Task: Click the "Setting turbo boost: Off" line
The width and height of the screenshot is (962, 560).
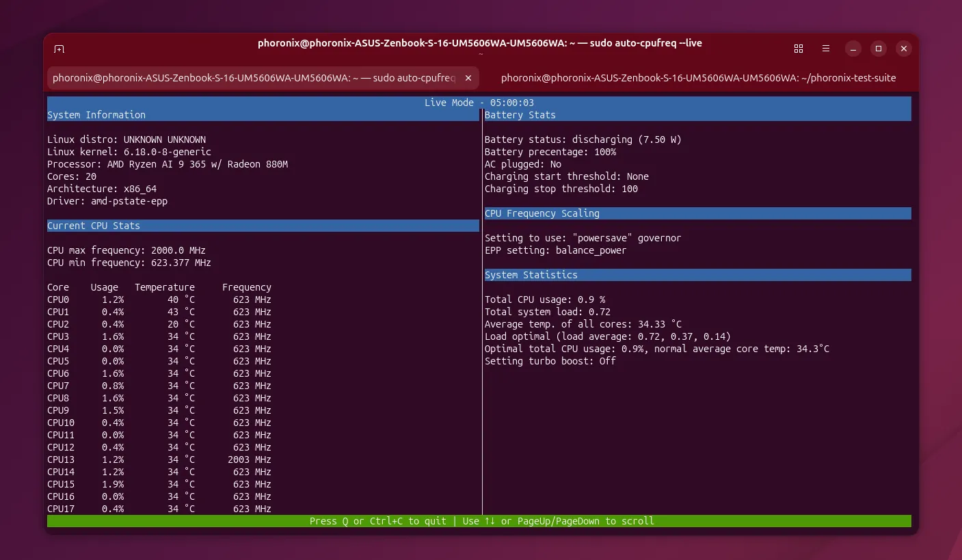Action: coord(550,361)
